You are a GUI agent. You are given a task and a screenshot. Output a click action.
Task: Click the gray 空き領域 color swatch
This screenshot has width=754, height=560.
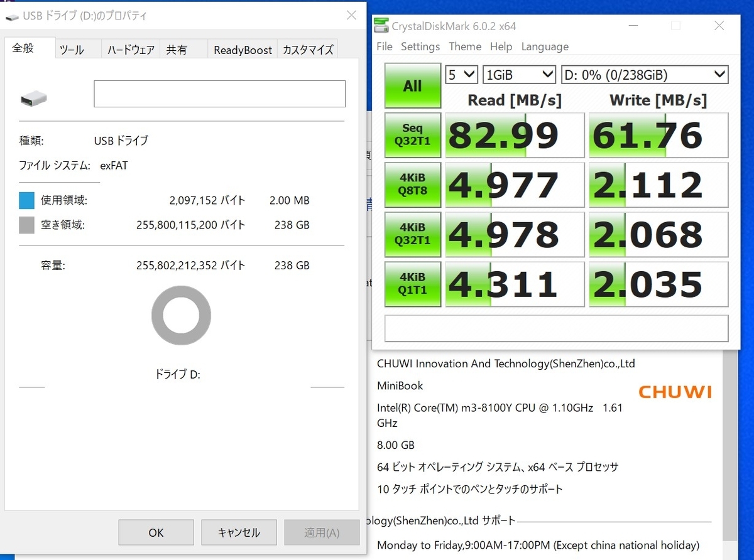26,225
